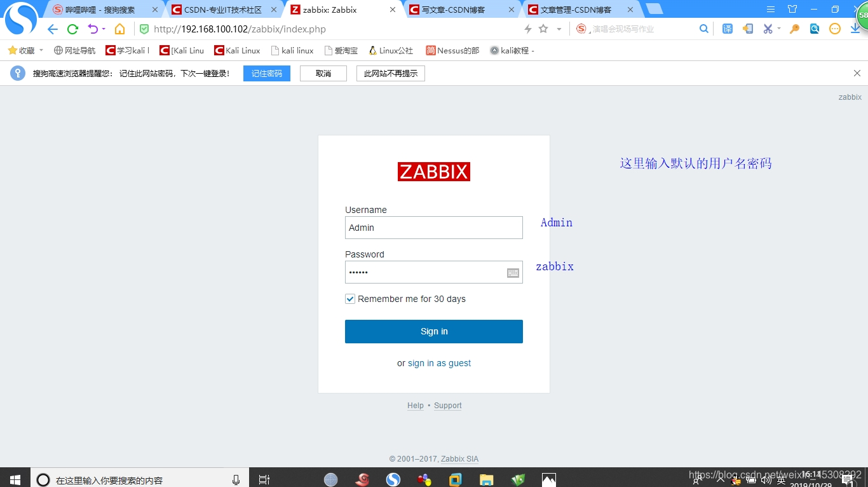This screenshot has width=868, height=487.
Task: Open the orange more-tools ellipsis icon
Action: pos(835,29)
